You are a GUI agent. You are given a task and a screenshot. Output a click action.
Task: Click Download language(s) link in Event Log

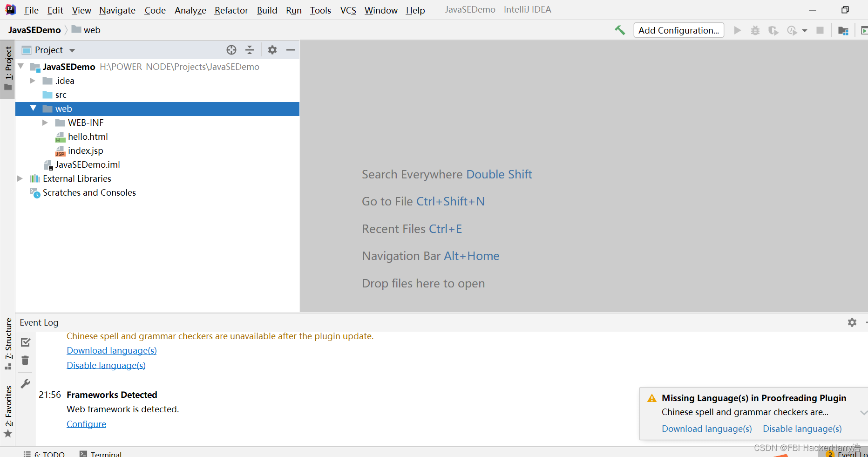[x=112, y=350]
